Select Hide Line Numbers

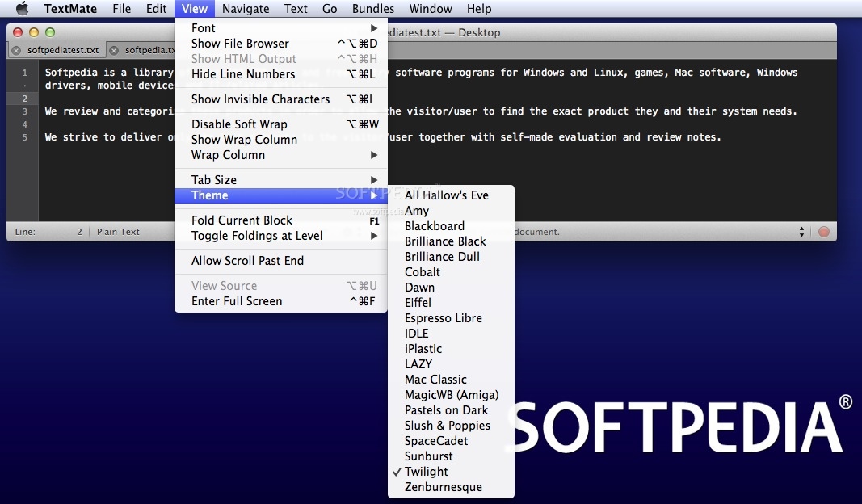(281, 74)
